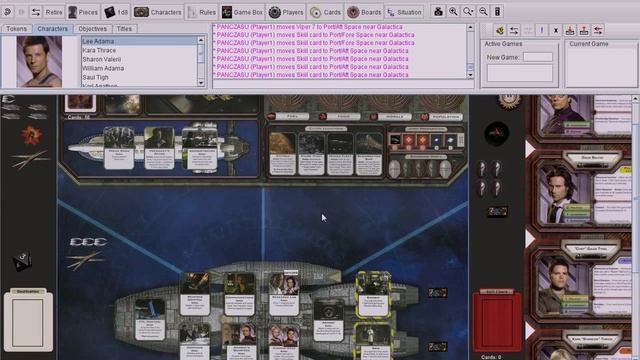Select Sharon Valerii in the character list

click(x=139, y=59)
